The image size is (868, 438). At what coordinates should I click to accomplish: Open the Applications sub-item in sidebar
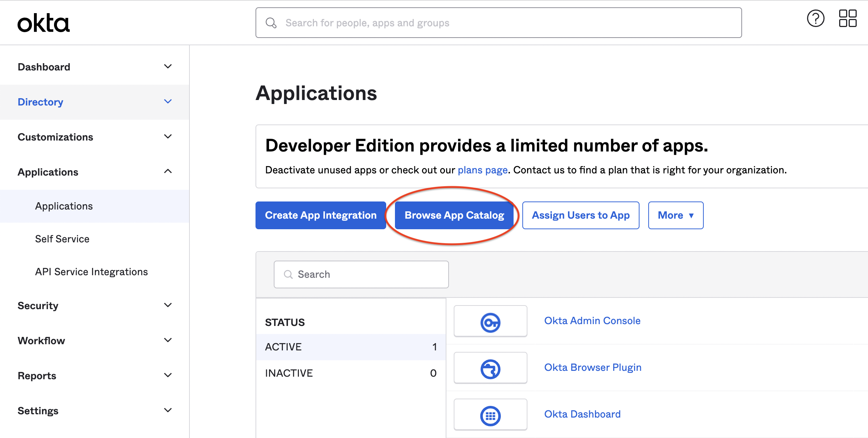(x=64, y=206)
